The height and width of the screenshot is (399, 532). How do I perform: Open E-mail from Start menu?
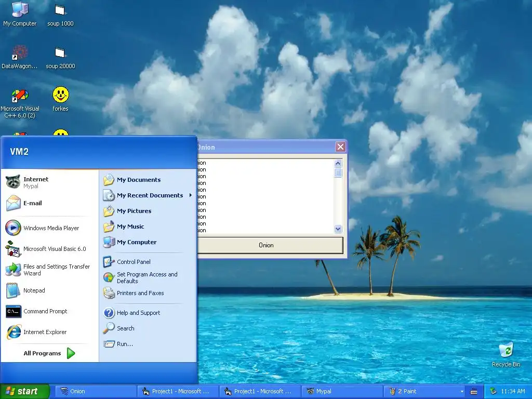[x=49, y=203]
